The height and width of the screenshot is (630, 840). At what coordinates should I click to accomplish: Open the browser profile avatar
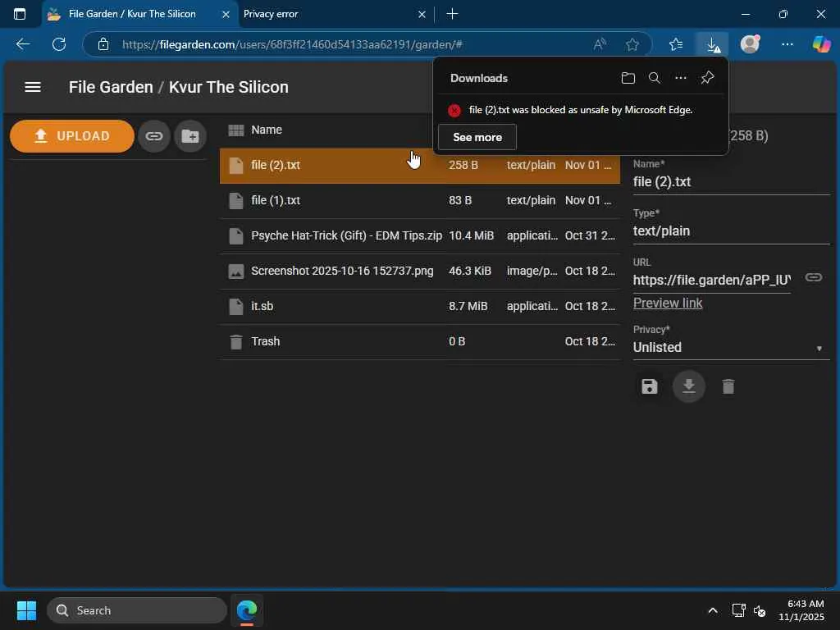point(750,44)
